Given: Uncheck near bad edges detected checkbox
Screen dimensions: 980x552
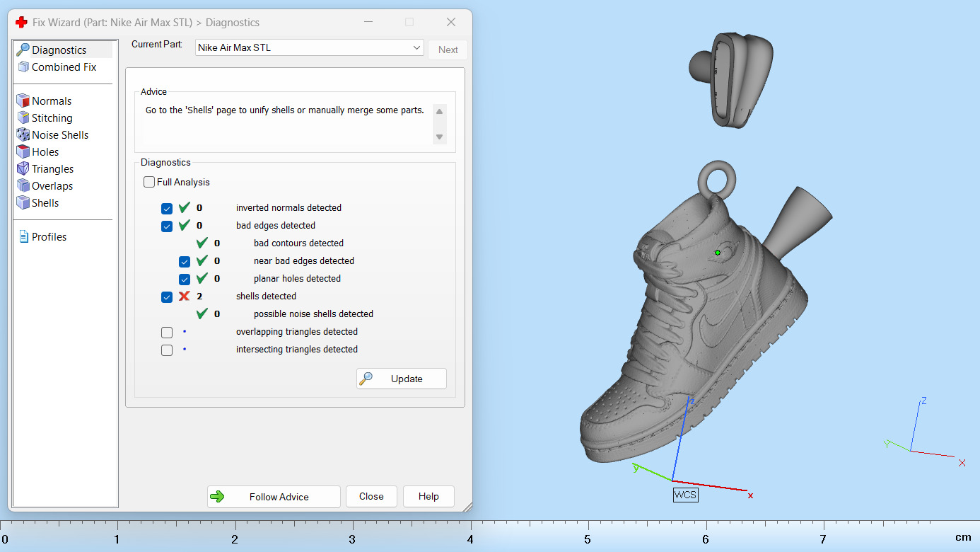Looking at the screenshot, I should pos(185,261).
